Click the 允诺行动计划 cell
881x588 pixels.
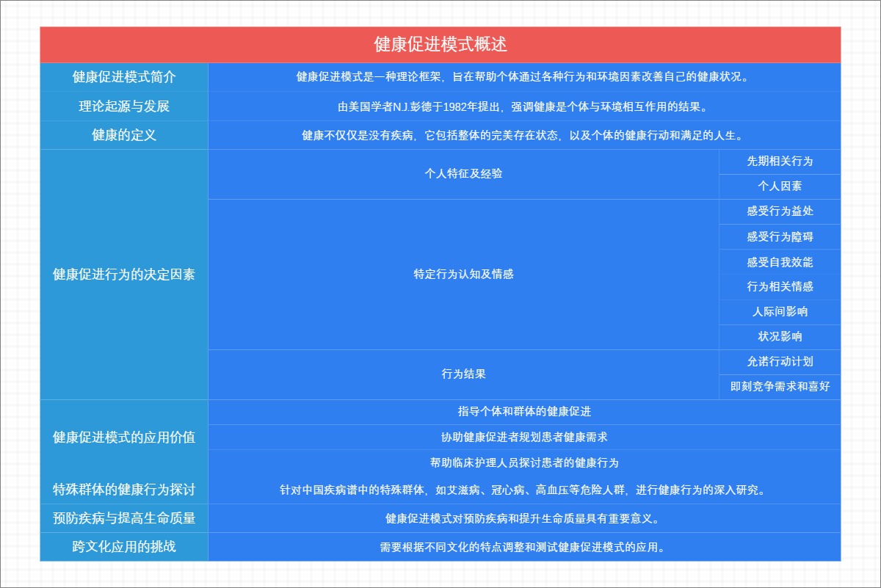coord(778,362)
